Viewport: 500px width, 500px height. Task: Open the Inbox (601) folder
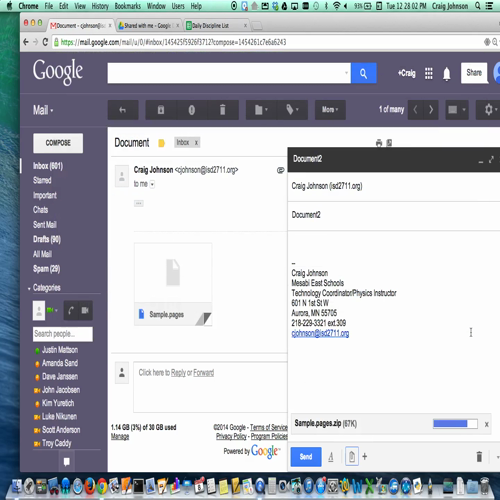(48, 166)
